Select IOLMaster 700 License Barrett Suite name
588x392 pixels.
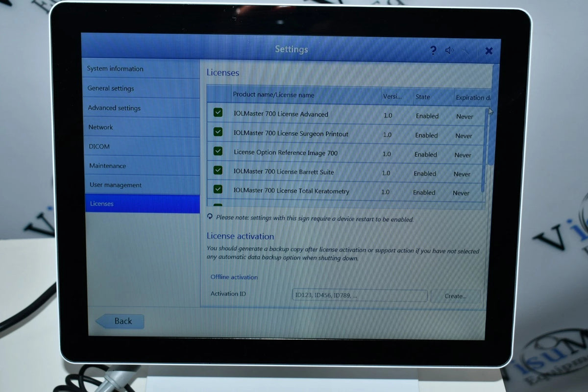[x=284, y=172]
